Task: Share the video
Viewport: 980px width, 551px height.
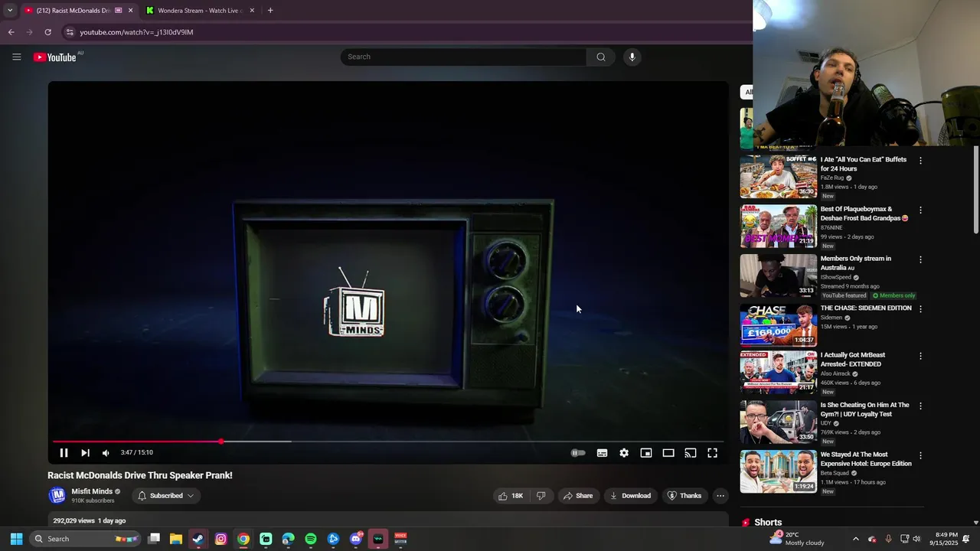Action: pyautogui.click(x=578, y=496)
